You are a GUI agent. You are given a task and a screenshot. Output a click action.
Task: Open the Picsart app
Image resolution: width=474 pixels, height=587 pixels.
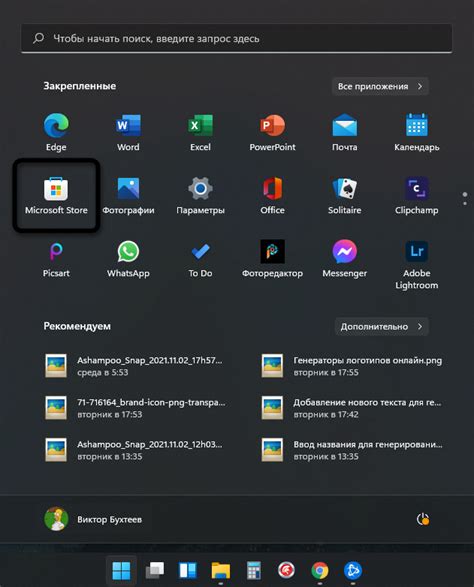[x=56, y=259]
